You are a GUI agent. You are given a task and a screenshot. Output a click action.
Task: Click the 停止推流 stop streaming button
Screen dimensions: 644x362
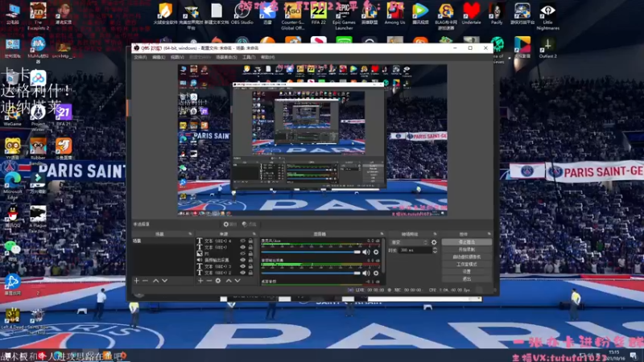tap(467, 242)
